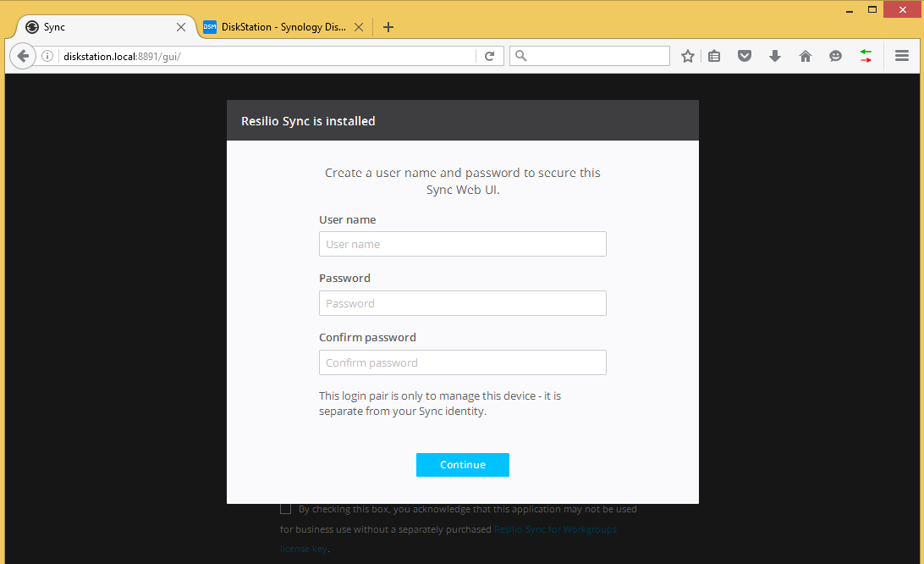Bookmark this page with the star icon
This screenshot has height=564, width=924.
688,56
